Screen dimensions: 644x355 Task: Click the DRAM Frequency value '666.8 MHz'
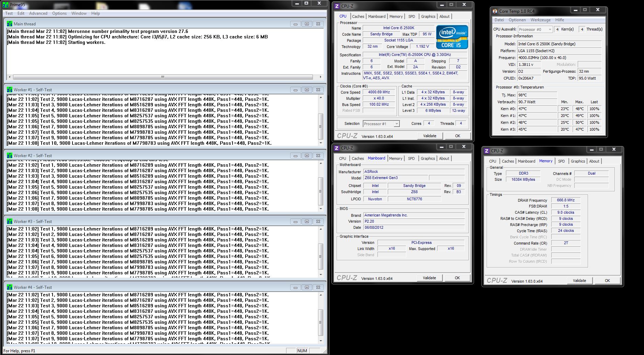pyautogui.click(x=566, y=200)
